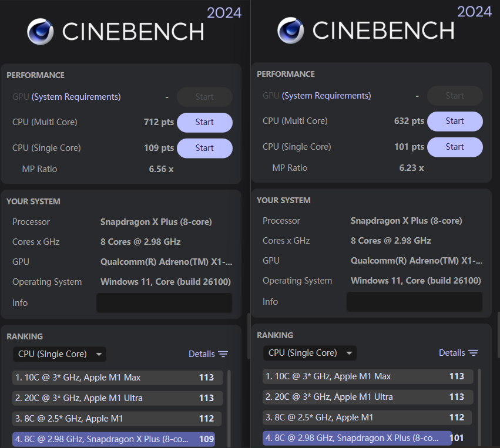
Task: Start CPU Multi Core test scoring 632 pts
Action: click(x=455, y=121)
